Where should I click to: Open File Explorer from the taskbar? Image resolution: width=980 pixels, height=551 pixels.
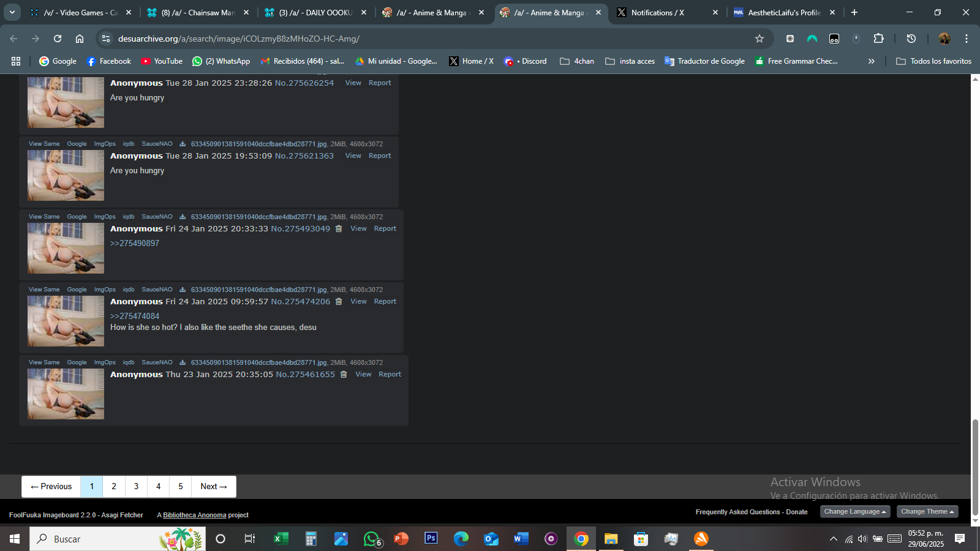pyautogui.click(x=611, y=539)
